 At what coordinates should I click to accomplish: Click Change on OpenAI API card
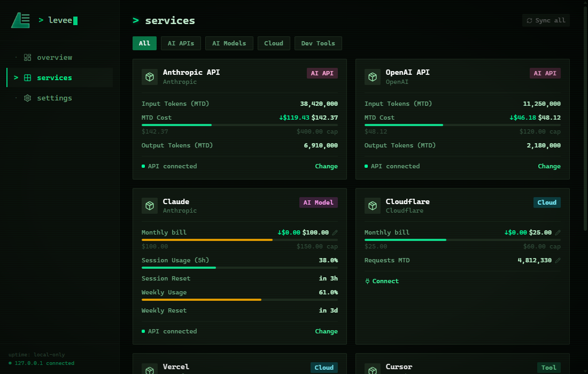(549, 166)
